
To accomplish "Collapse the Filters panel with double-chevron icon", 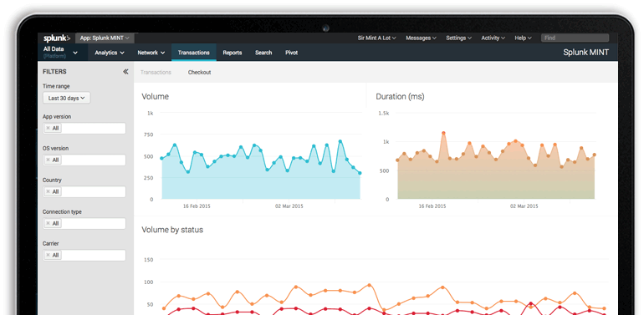I will tap(125, 72).
